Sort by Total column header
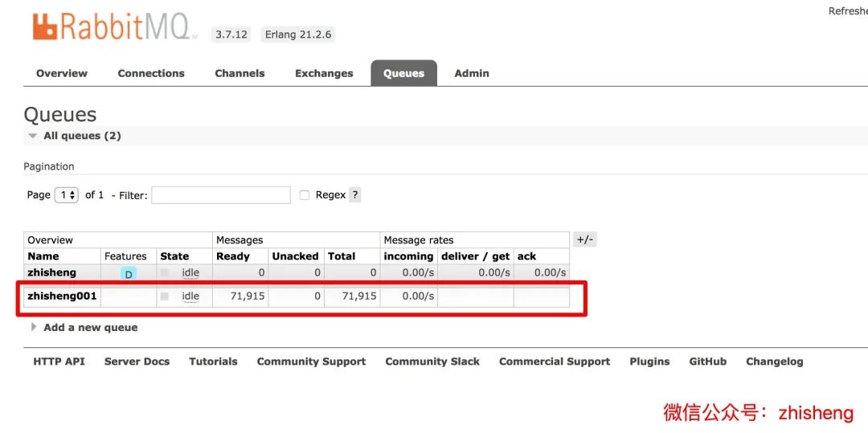The width and height of the screenshot is (868, 433). click(x=341, y=256)
